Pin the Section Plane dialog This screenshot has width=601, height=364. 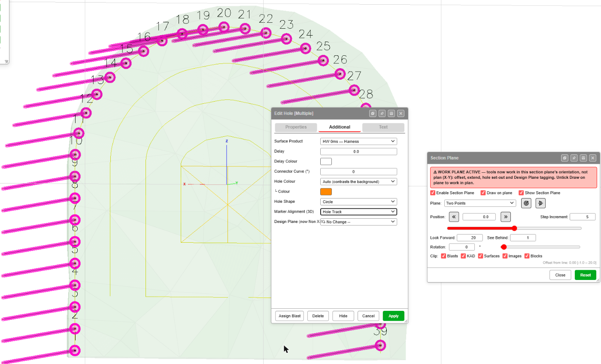click(574, 158)
